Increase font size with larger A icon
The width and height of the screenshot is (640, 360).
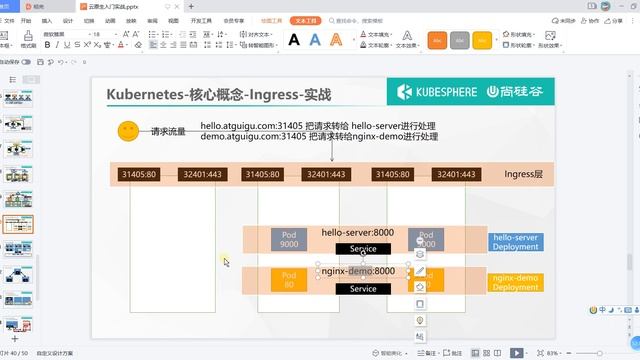click(x=126, y=34)
